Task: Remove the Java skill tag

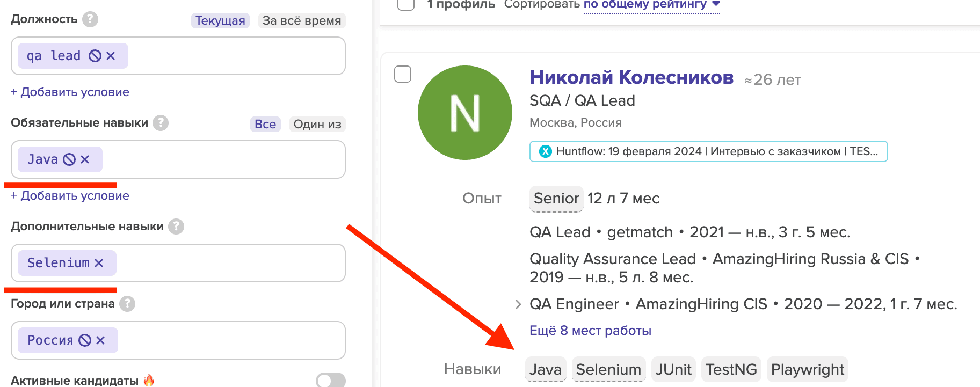Action: point(85,159)
